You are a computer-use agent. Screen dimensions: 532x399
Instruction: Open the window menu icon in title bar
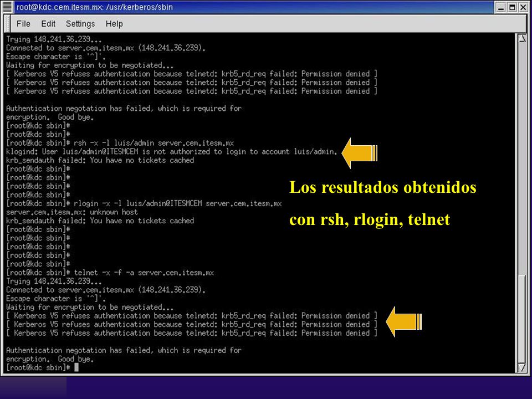tap(7, 7)
